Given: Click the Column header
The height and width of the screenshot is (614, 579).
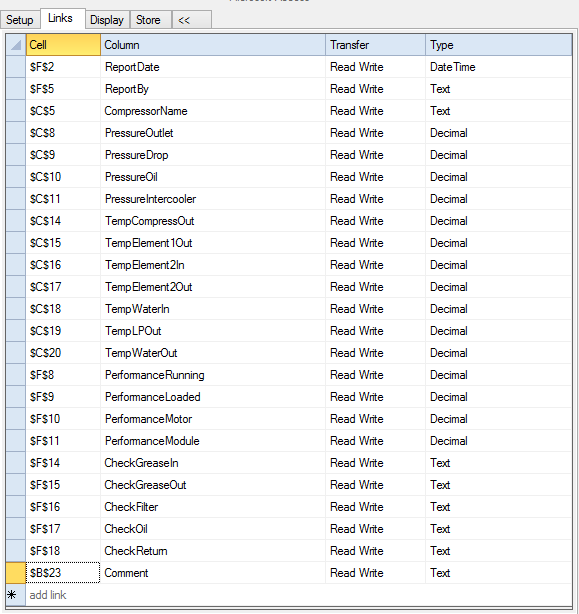Looking at the screenshot, I should point(213,45).
